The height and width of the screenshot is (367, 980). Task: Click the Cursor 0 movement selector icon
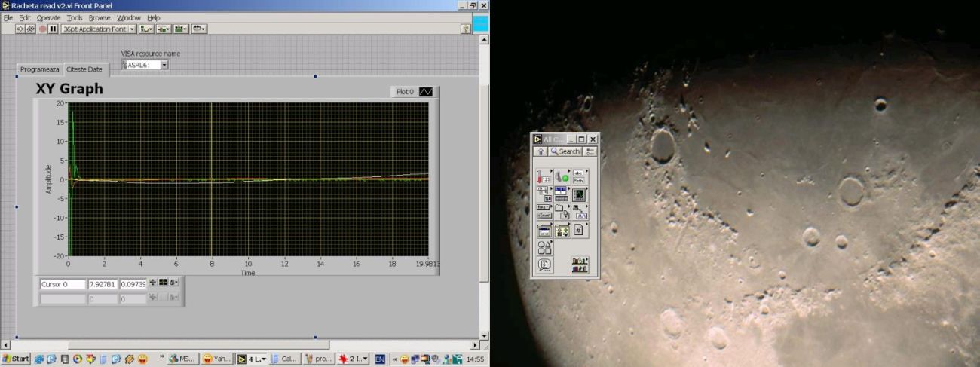(x=153, y=283)
